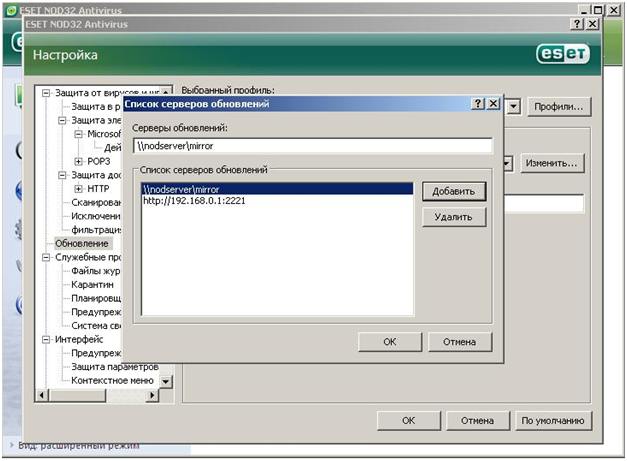Screen dimensions: 627x461
Task: Click the ESET logo in header
Action: coord(562,54)
